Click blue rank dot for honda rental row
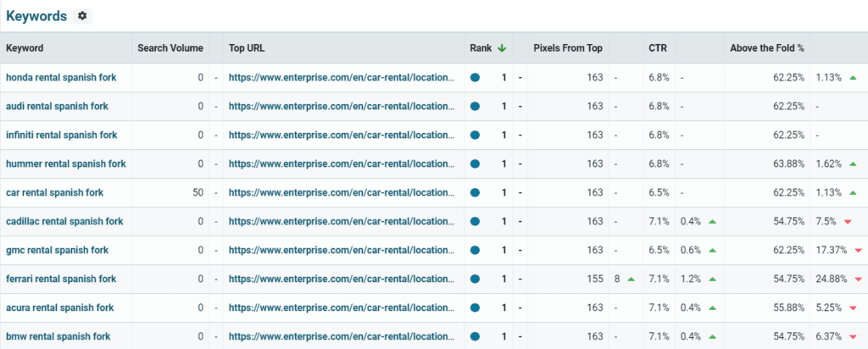868x349 pixels. [x=475, y=77]
